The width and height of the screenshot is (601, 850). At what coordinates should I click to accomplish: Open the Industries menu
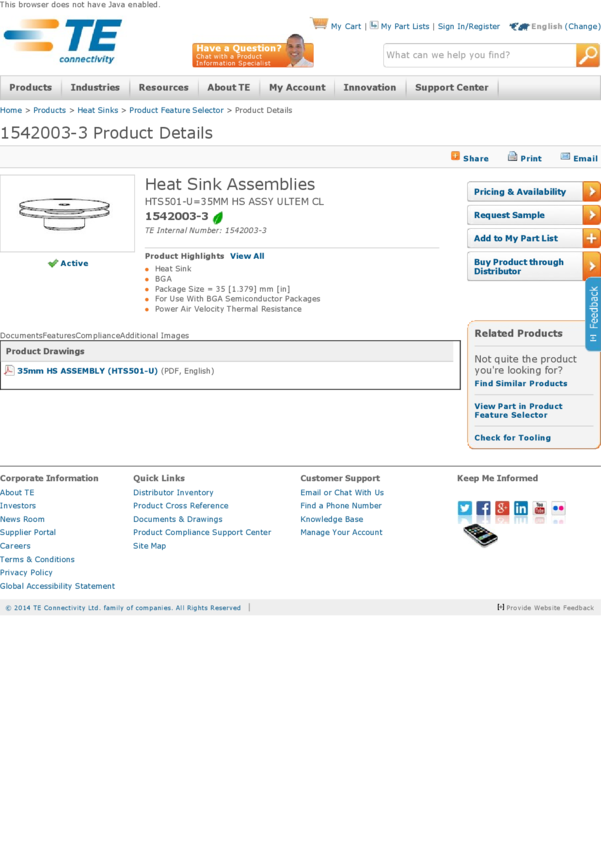95,87
